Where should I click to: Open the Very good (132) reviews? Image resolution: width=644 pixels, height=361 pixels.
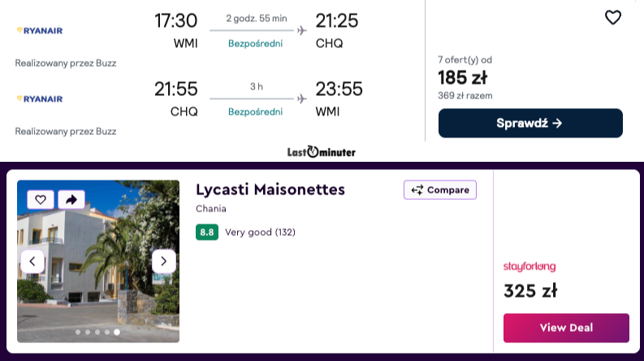(260, 233)
